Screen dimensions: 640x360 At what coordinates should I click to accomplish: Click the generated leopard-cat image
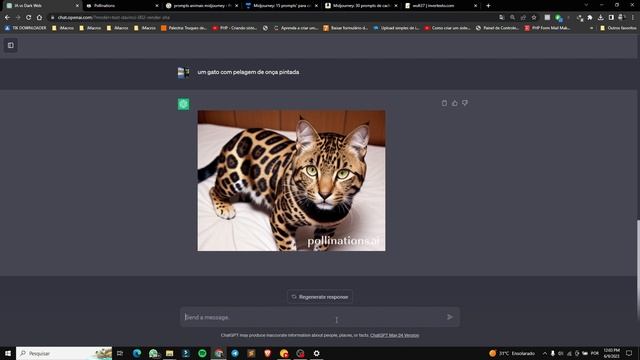[291, 180]
